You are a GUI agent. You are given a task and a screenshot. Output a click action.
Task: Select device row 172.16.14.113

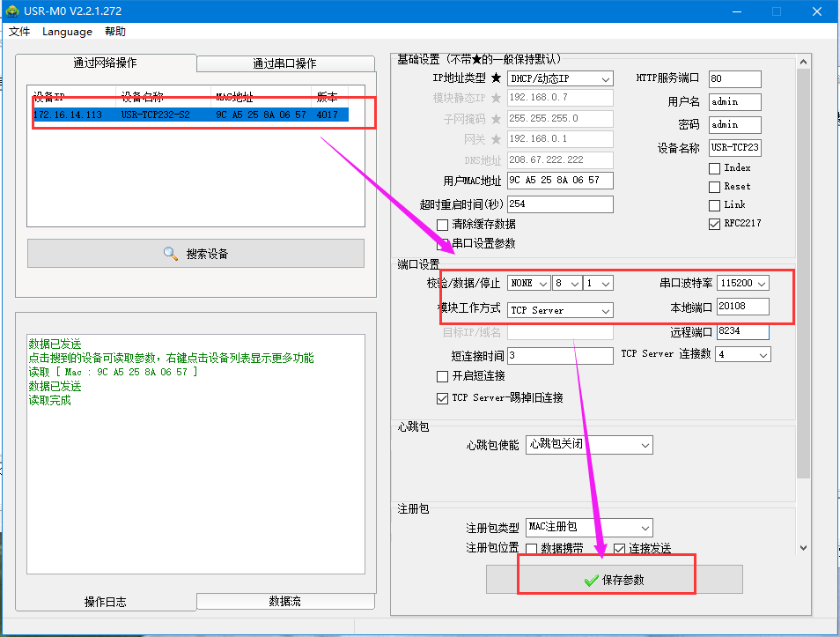click(x=190, y=115)
